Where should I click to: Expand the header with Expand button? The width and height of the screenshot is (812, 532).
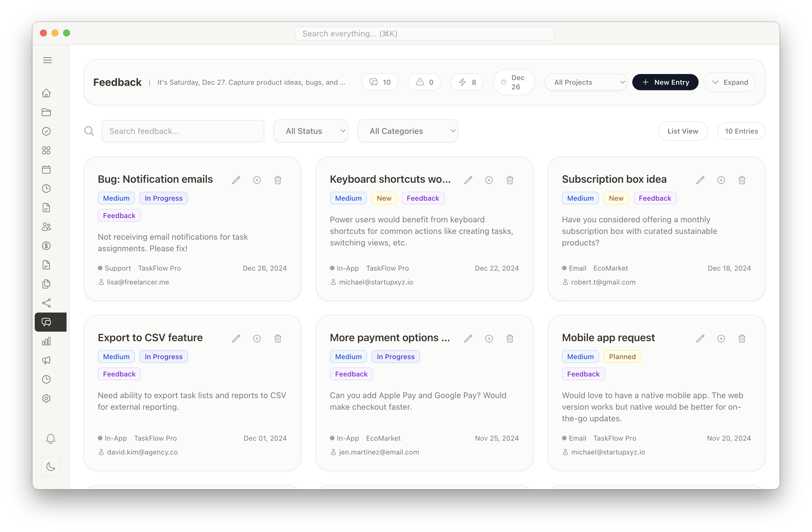[730, 82]
